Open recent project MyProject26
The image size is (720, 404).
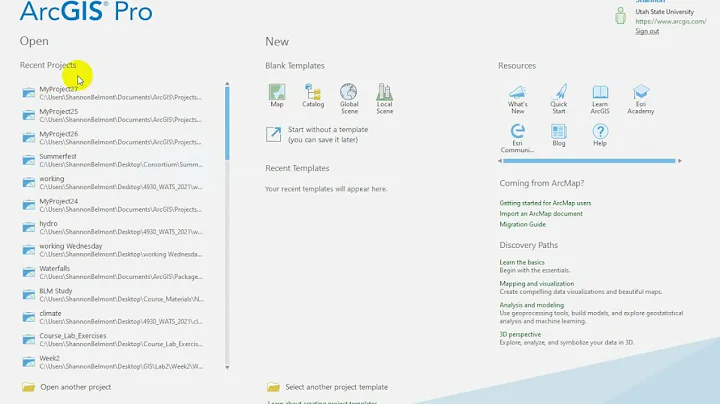point(112,138)
